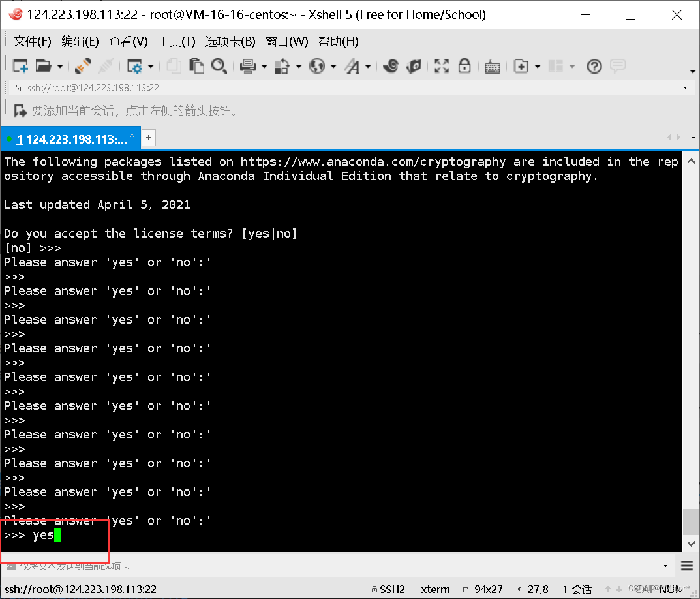Viewport: 700px width, 599px height.
Task: Expand the Encoding globe dropdown arrow
Action: pos(333,67)
